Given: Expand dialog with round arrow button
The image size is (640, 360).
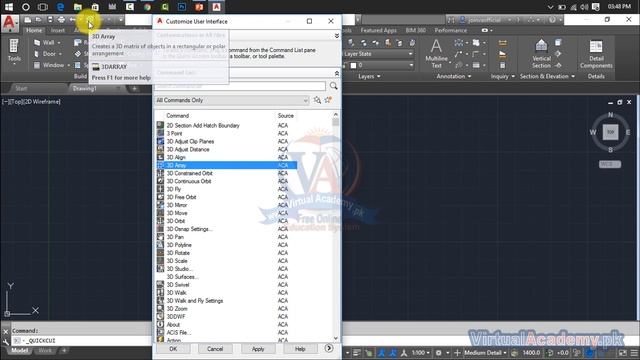Looking at the screenshot, I should click(329, 348).
